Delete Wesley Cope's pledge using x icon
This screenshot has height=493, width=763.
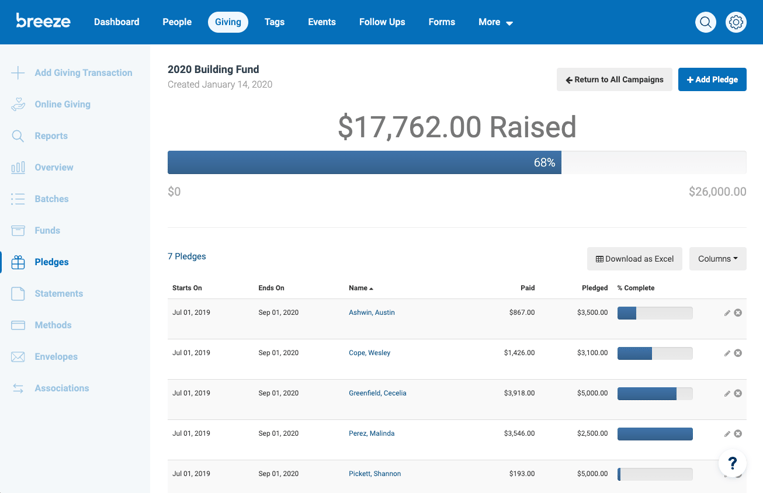[738, 353]
